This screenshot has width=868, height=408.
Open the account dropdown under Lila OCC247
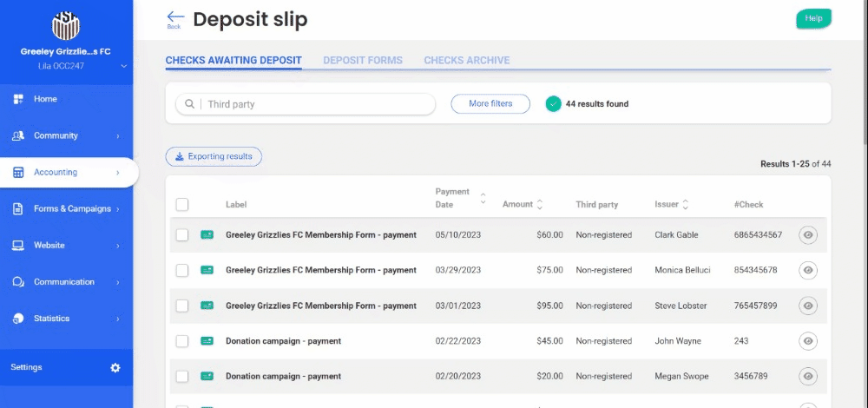click(124, 66)
